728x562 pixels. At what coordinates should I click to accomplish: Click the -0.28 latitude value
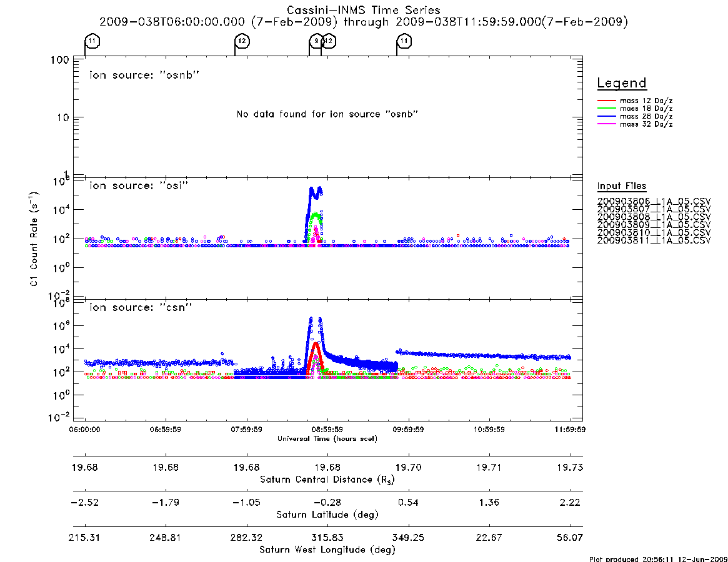click(x=327, y=503)
